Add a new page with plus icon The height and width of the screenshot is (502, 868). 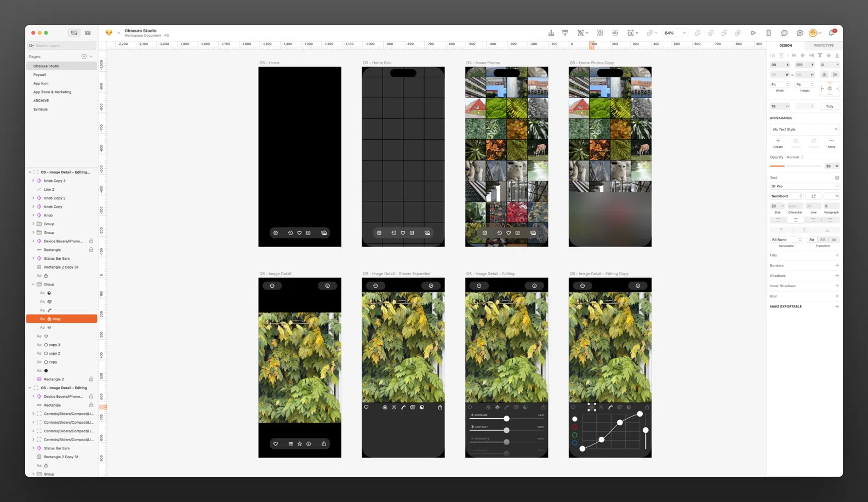click(84, 56)
